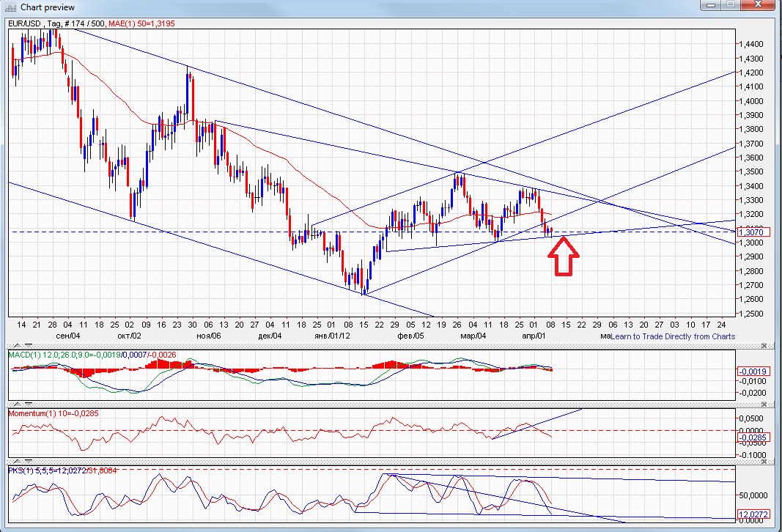Screen dimensions: 782x532
Task: Click the сен/04 date axis label
Action: click(68, 336)
